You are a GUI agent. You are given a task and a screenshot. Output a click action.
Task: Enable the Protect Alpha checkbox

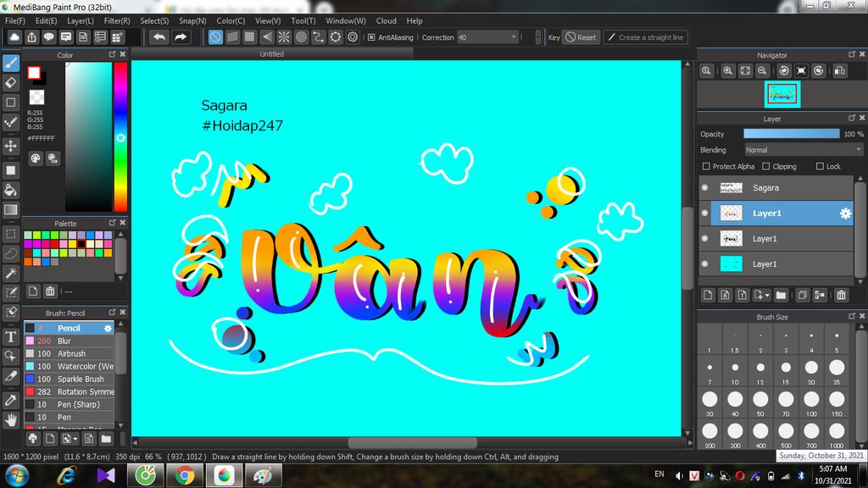point(706,166)
